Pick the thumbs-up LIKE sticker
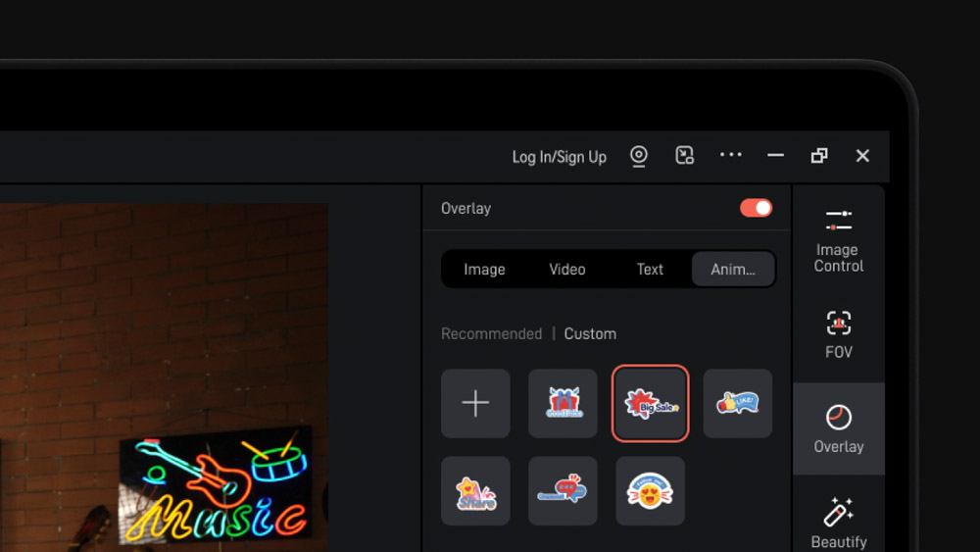This screenshot has width=980, height=552. pos(738,403)
